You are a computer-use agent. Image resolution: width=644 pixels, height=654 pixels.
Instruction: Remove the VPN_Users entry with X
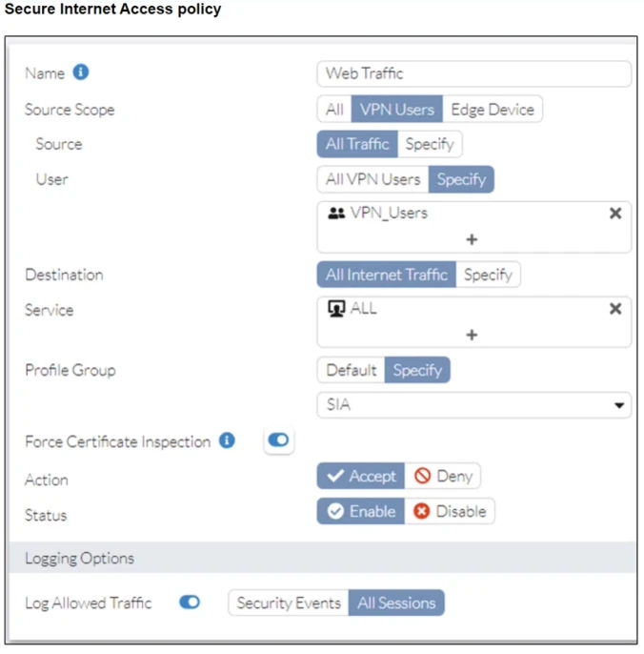[615, 214]
